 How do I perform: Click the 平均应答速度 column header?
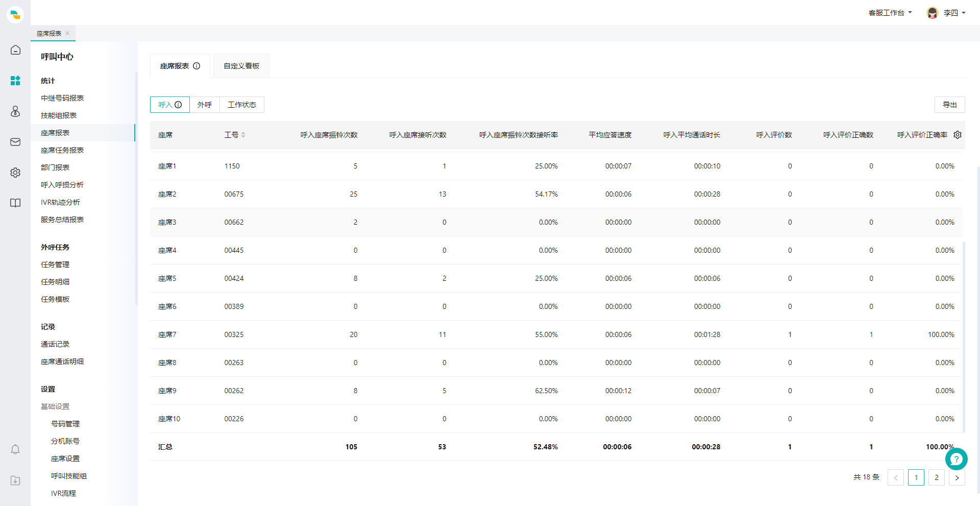[x=610, y=135]
